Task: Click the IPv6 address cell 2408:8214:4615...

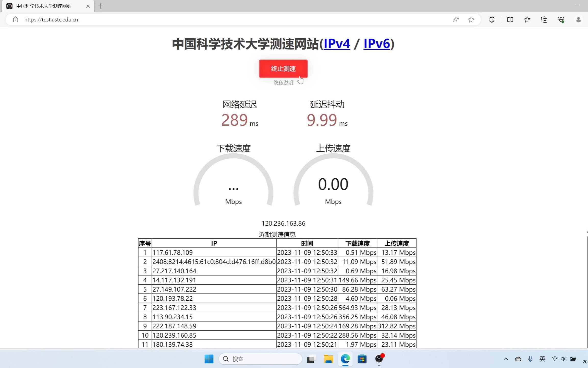Action: pos(214,262)
